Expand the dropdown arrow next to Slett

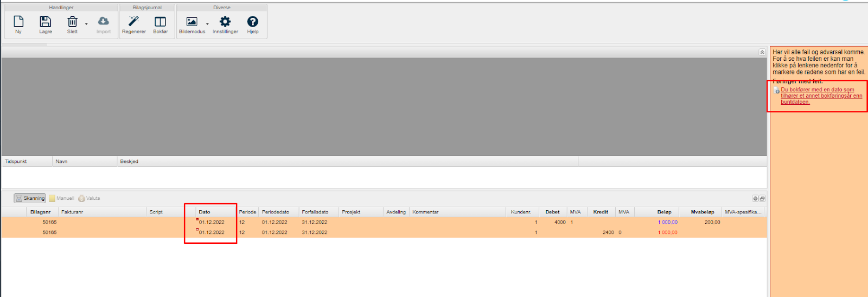[86, 24]
